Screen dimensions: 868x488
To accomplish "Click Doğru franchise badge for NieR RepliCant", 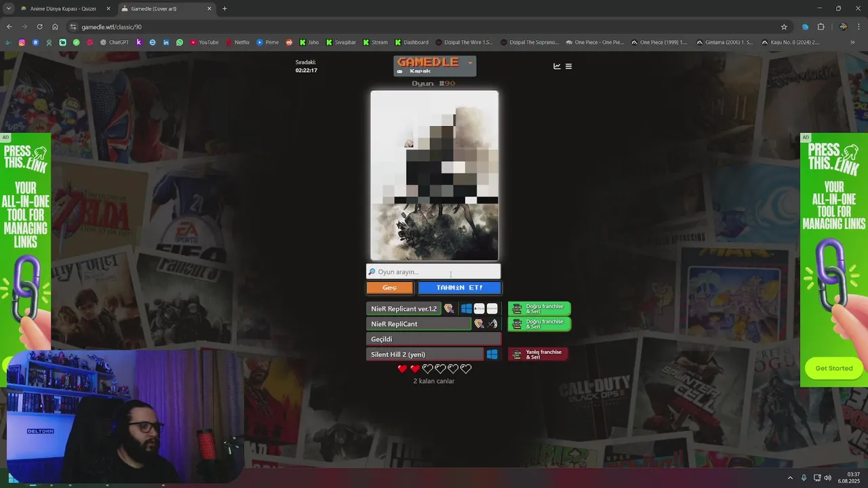I will [x=539, y=324].
